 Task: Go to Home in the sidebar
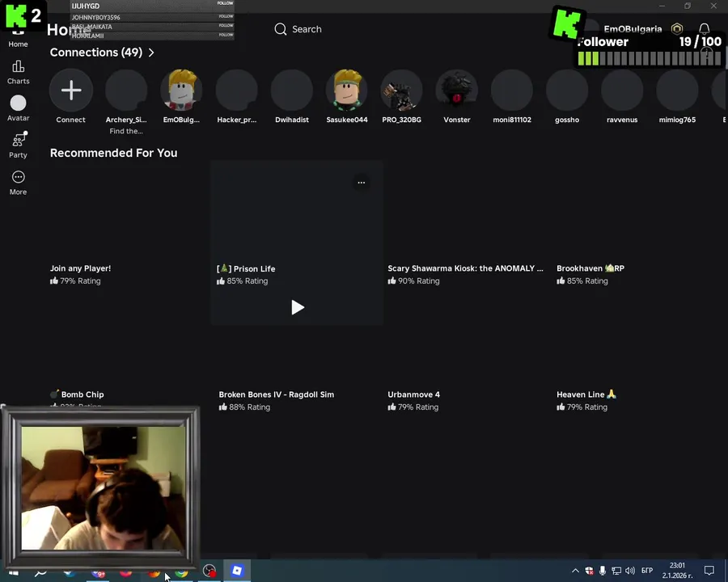click(x=18, y=39)
